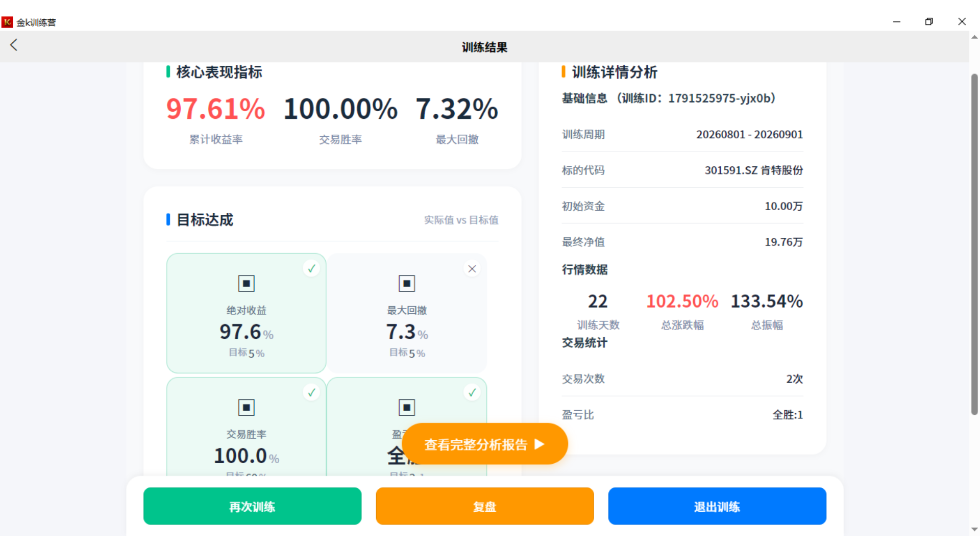Click checkmark badge on the bottom-right goal card
This screenshot has width=980, height=551.
tap(472, 392)
